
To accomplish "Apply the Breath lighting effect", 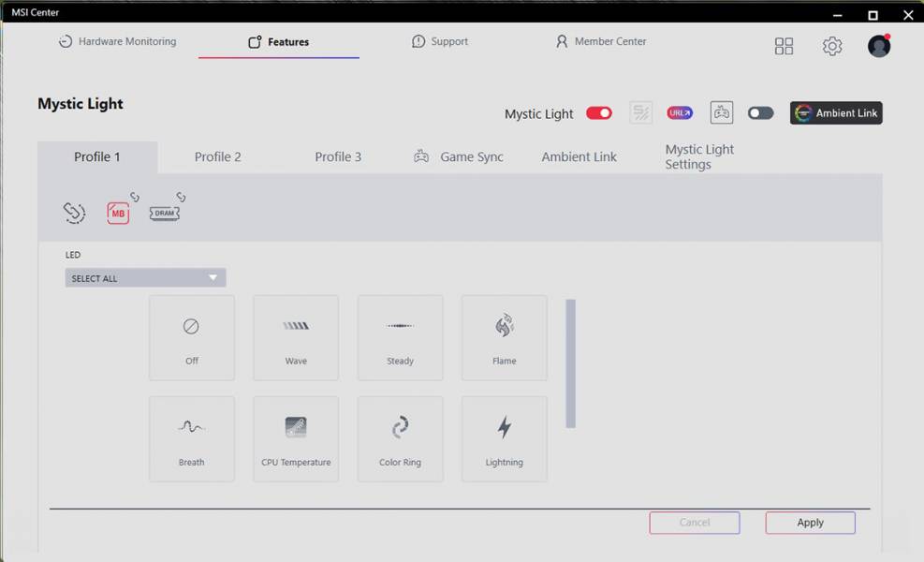I will pos(192,439).
